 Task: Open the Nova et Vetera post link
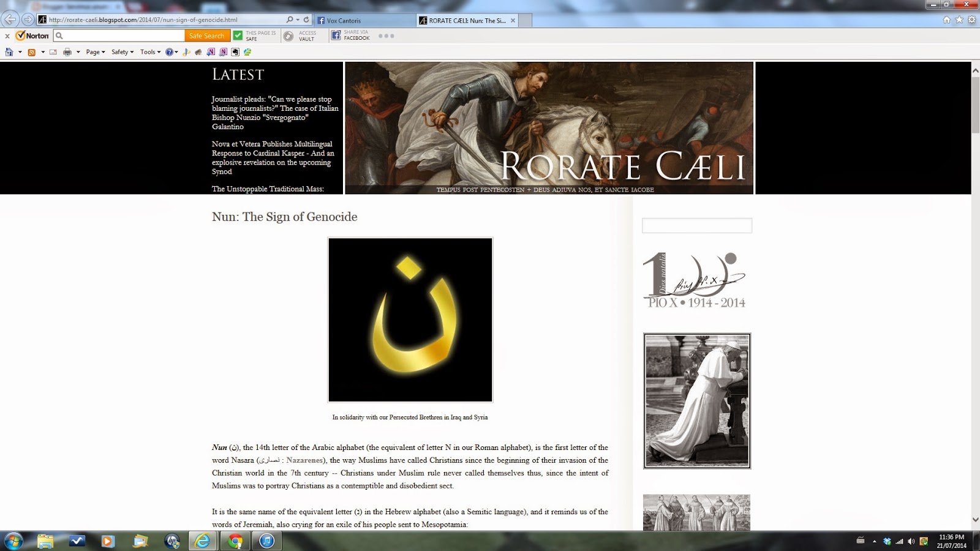pos(273,158)
